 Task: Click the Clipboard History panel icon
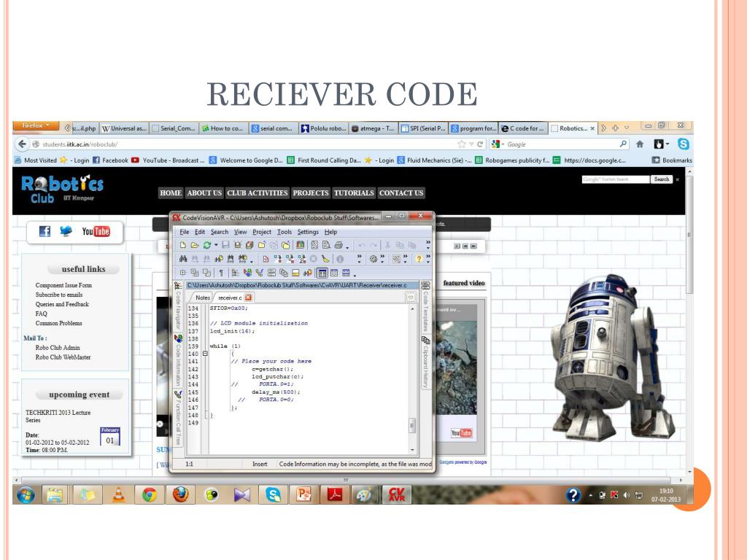(x=425, y=340)
